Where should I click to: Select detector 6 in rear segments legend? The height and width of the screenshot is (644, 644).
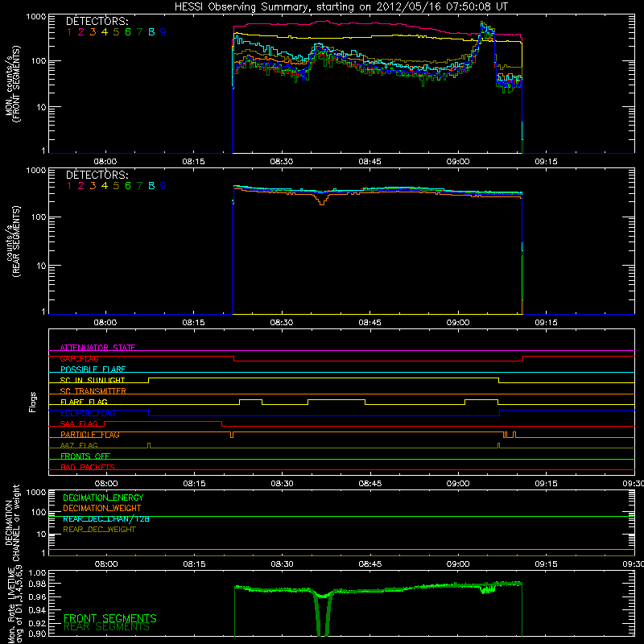click(x=128, y=186)
